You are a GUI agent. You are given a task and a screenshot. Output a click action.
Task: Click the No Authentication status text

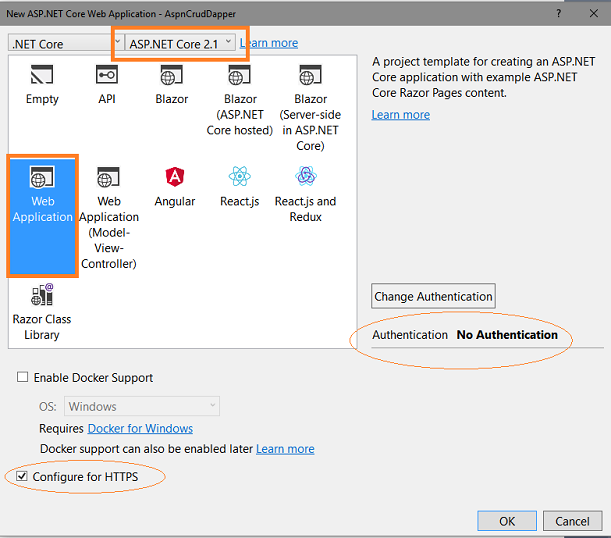pyautogui.click(x=507, y=335)
